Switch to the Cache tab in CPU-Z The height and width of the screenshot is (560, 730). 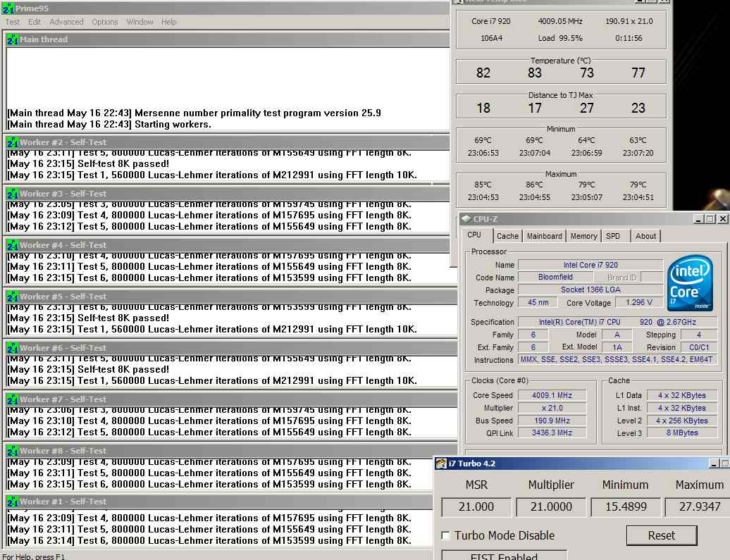507,236
